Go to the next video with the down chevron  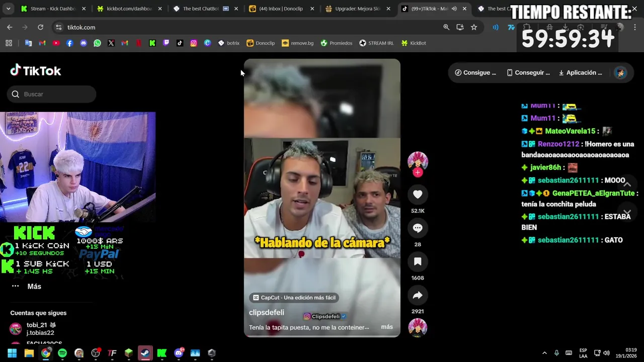click(627, 213)
